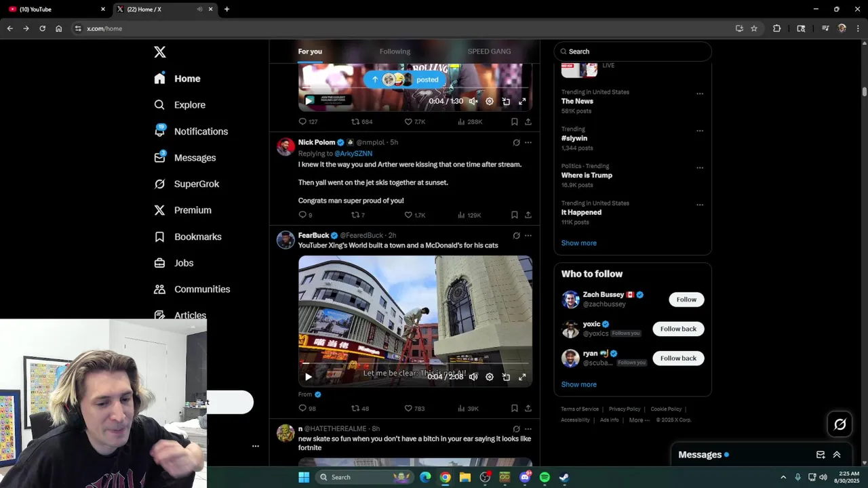Open more options on Nick Polom's post
Viewport: 868px width, 488px height.
point(528,142)
